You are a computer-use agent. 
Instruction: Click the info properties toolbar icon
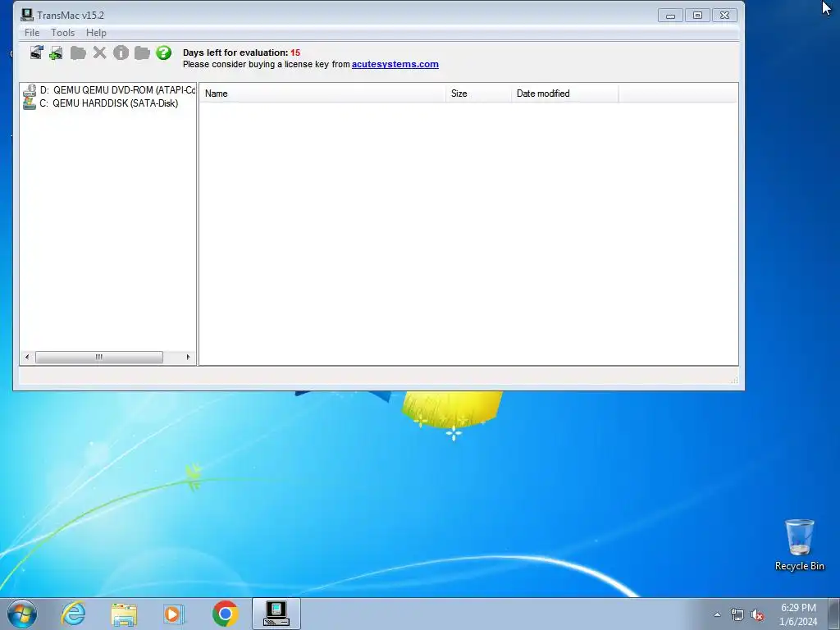tap(121, 52)
